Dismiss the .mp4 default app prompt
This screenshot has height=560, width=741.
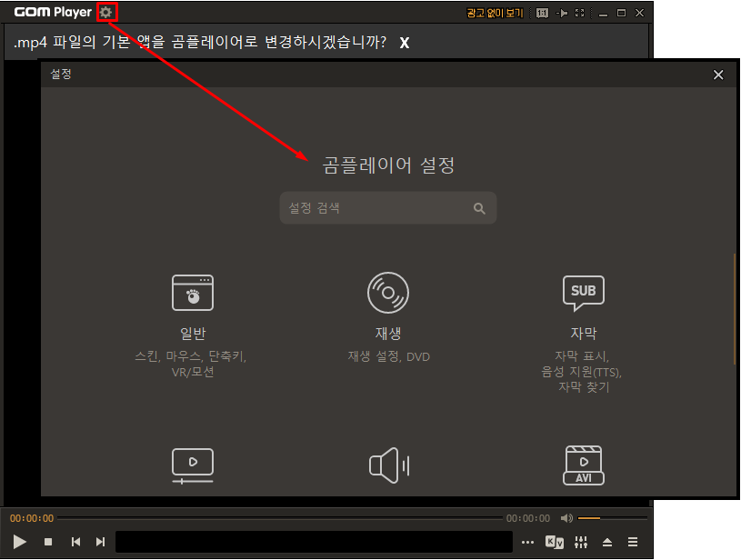(x=404, y=43)
